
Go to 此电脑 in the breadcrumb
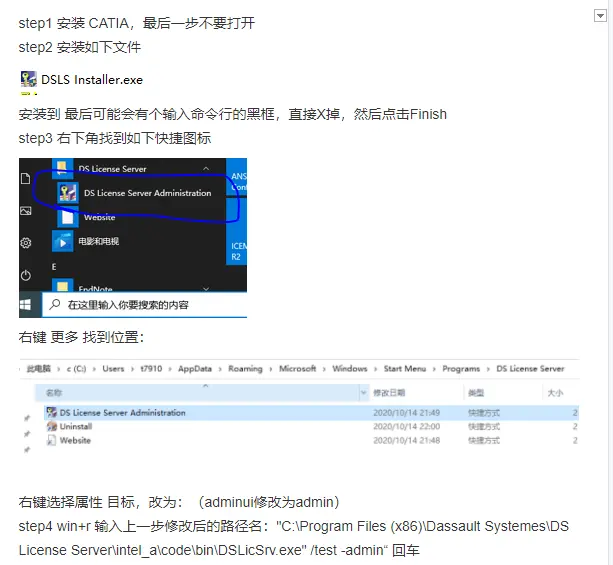coord(39,369)
